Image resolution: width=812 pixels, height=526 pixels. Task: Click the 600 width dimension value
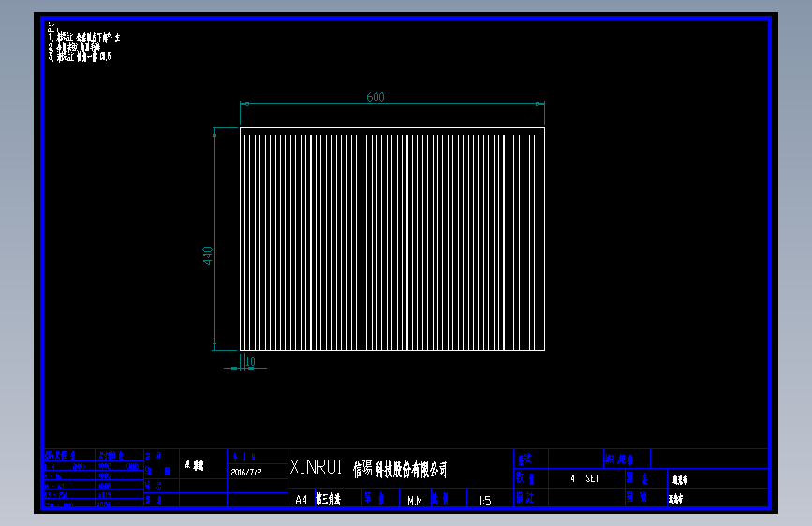point(375,96)
